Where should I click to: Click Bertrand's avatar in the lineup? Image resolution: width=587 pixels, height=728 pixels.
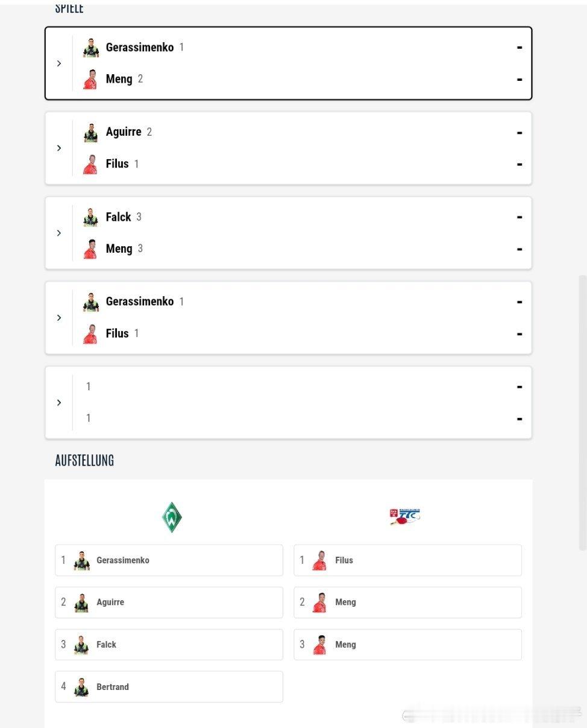pos(81,687)
